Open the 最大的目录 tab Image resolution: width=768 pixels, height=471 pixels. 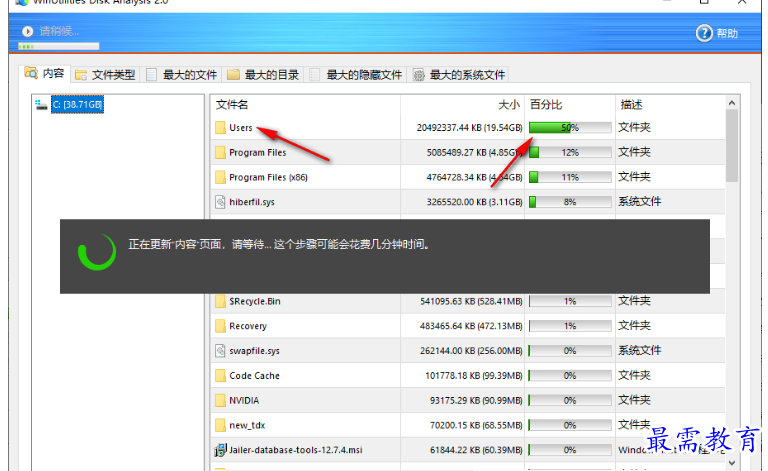[x=263, y=75]
